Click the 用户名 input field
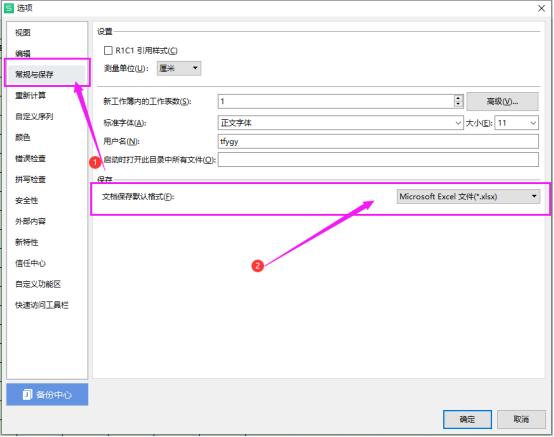 (378, 141)
